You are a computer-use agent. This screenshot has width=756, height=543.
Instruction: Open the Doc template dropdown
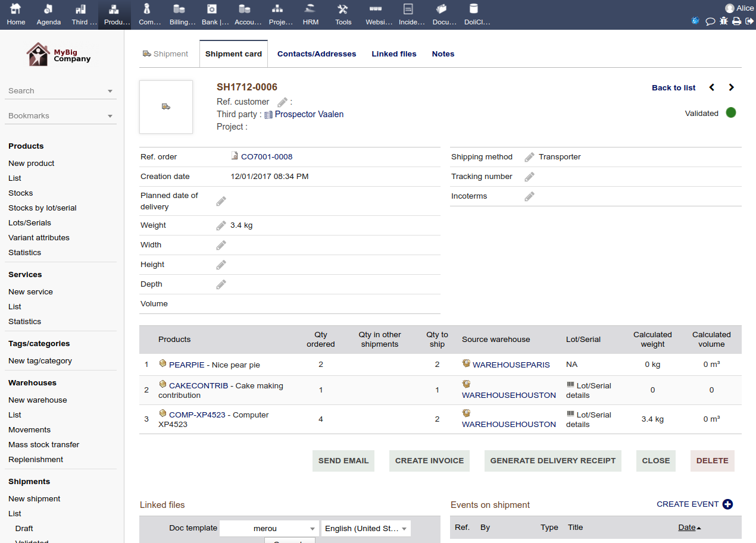pyautogui.click(x=269, y=528)
